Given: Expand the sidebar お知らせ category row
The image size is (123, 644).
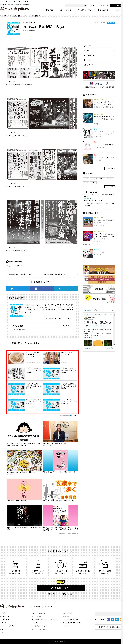Looking at the screenshot, I should [99, 65].
